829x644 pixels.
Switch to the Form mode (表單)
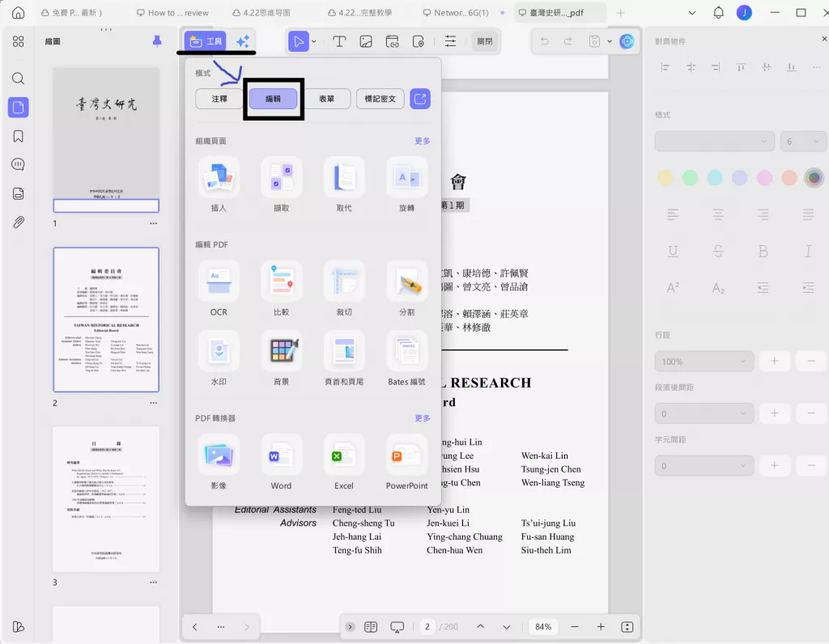[327, 99]
